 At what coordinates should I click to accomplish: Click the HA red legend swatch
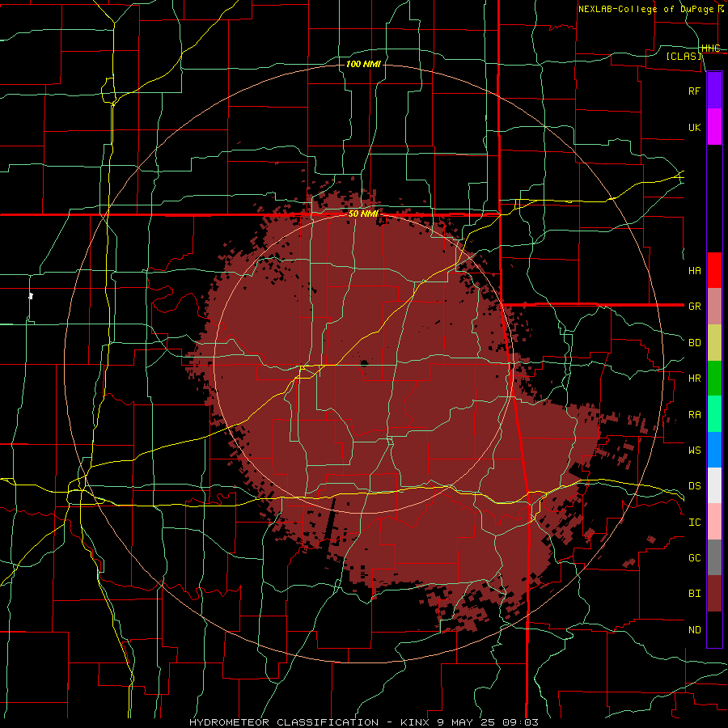click(714, 270)
